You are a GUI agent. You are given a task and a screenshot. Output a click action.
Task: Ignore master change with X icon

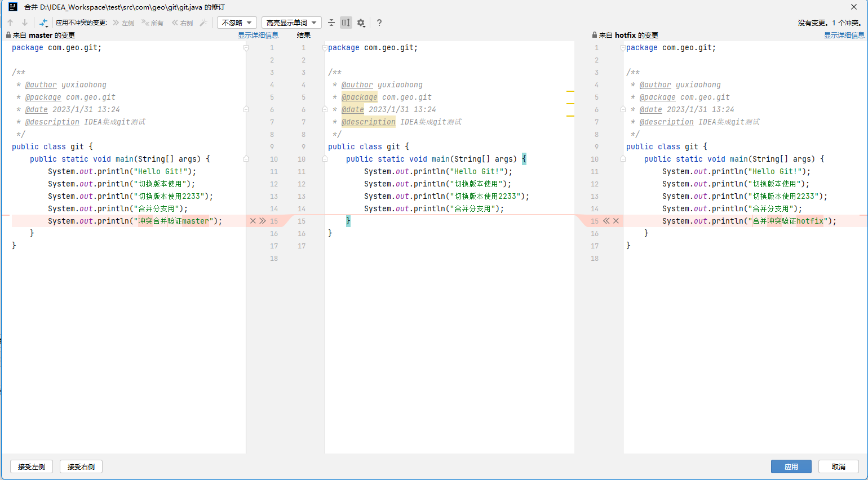click(x=253, y=221)
